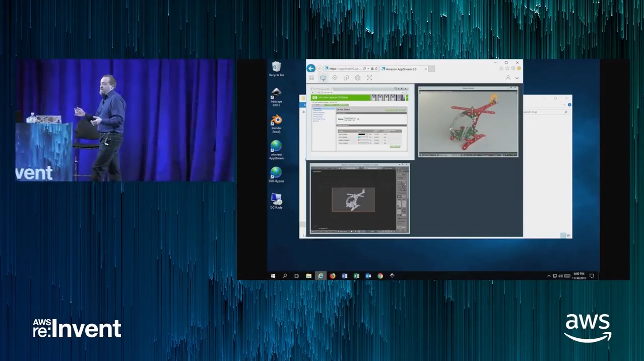
Task: Open the new tab button in browser
Action: coord(432,69)
